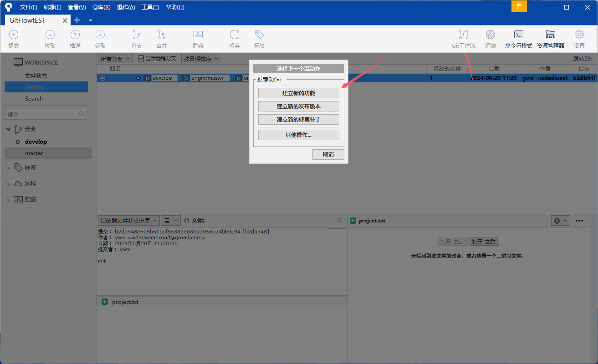Click the 打开 '之前' button
Image resolution: width=598 pixels, height=364 pixels.
(453, 242)
